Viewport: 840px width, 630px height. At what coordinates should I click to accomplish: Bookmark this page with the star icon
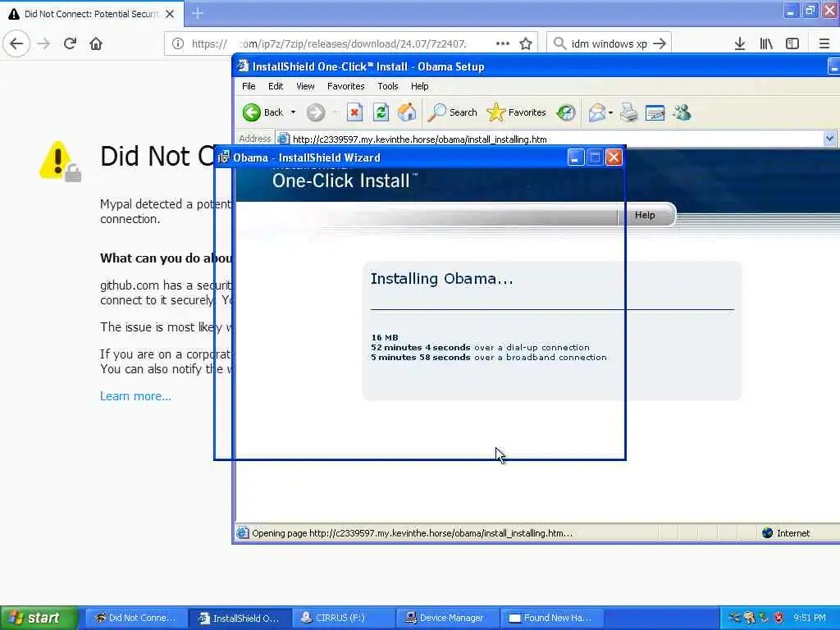click(x=526, y=43)
